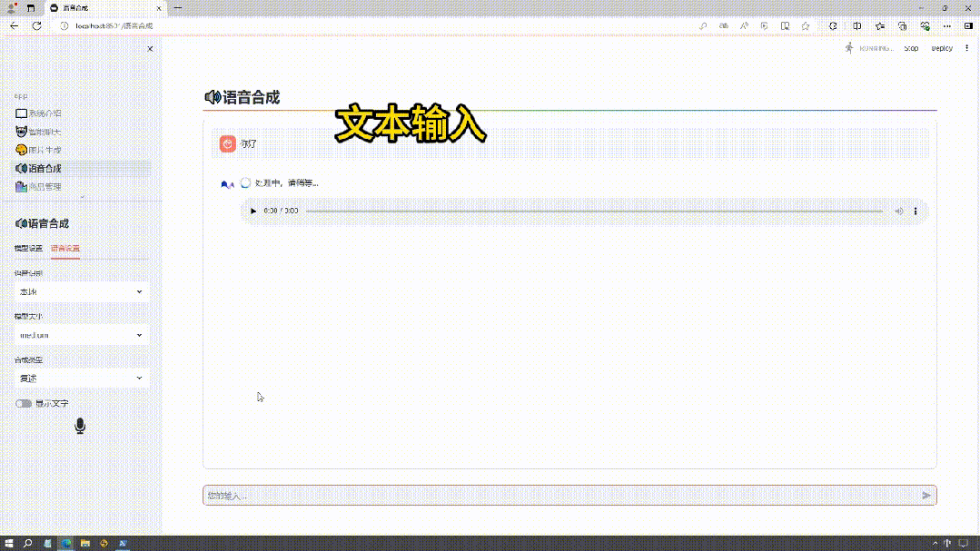The image size is (980, 551).
Task: Open the Windows Start menu
Action: click(x=8, y=543)
